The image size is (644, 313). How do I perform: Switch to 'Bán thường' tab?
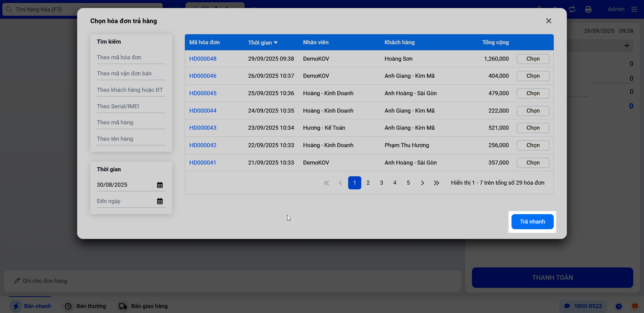coord(86,306)
